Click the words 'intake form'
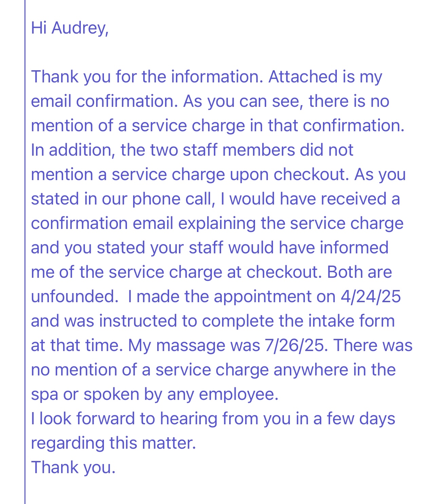The image size is (438, 504). click(x=351, y=321)
